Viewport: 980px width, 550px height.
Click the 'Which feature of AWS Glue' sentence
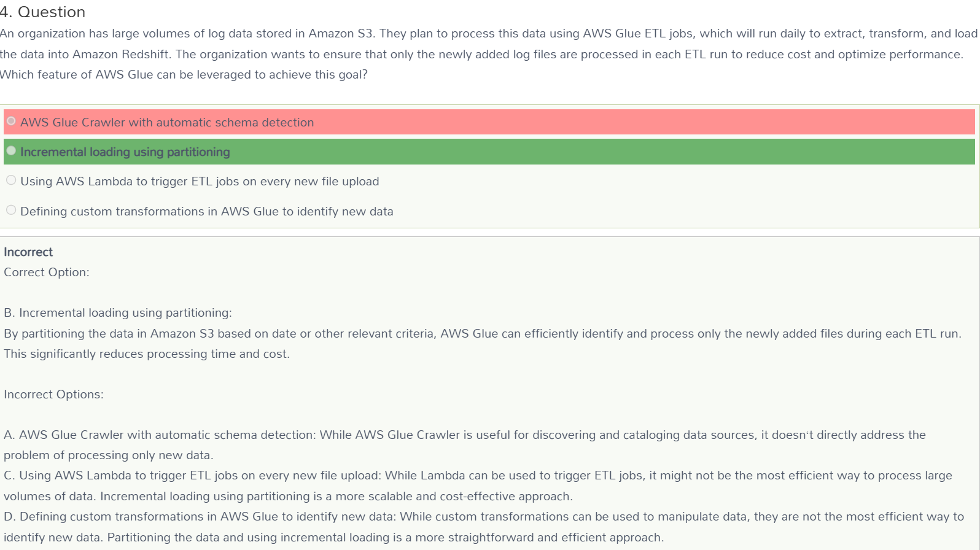[184, 75]
